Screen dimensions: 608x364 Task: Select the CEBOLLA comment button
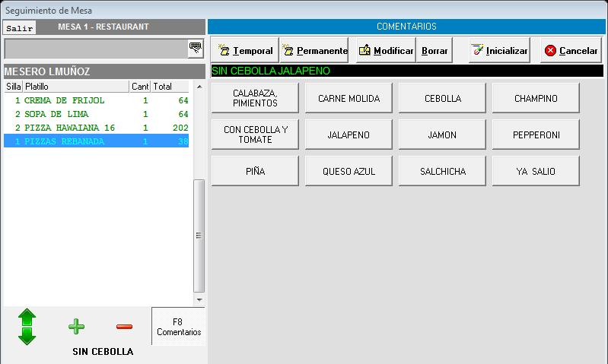click(x=442, y=98)
